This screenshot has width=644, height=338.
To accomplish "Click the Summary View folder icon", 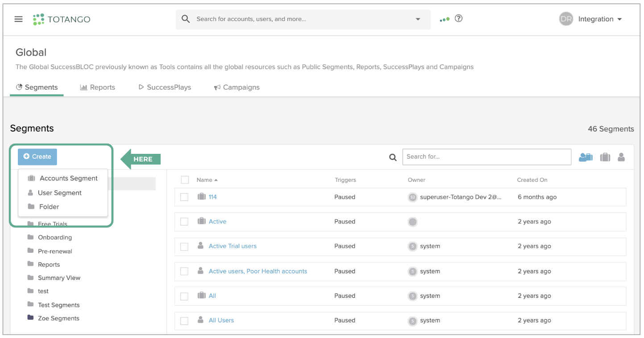I will (30, 277).
